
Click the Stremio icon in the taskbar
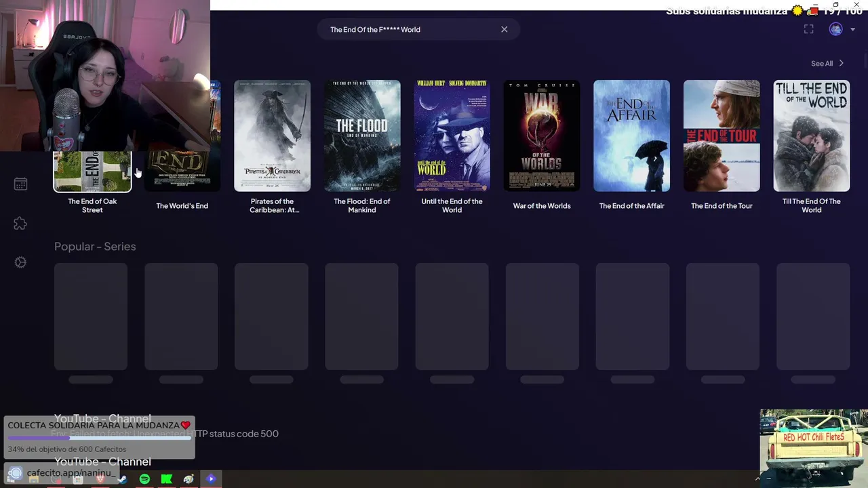pyautogui.click(x=211, y=479)
